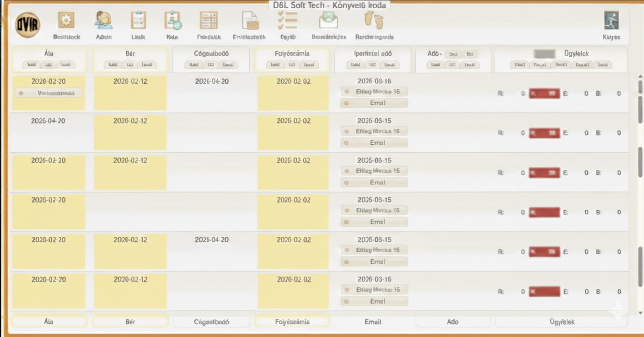Open the envelope with photo icon
Viewport: 644px width, 337px height.
[x=328, y=20]
